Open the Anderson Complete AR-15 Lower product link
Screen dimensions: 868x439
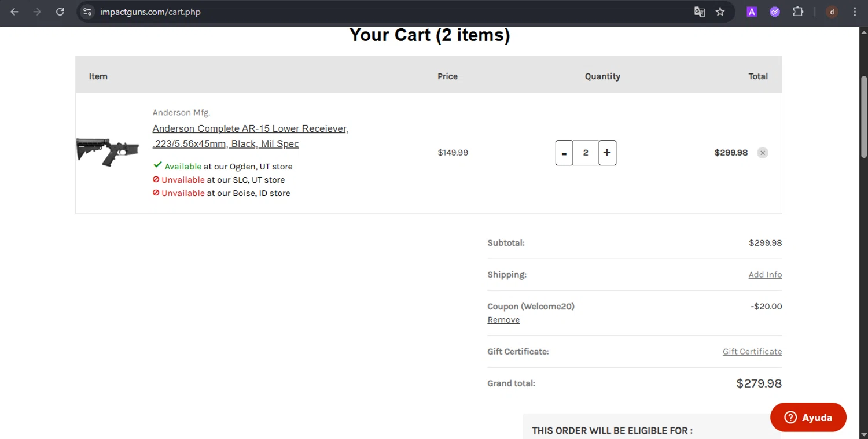(250, 136)
